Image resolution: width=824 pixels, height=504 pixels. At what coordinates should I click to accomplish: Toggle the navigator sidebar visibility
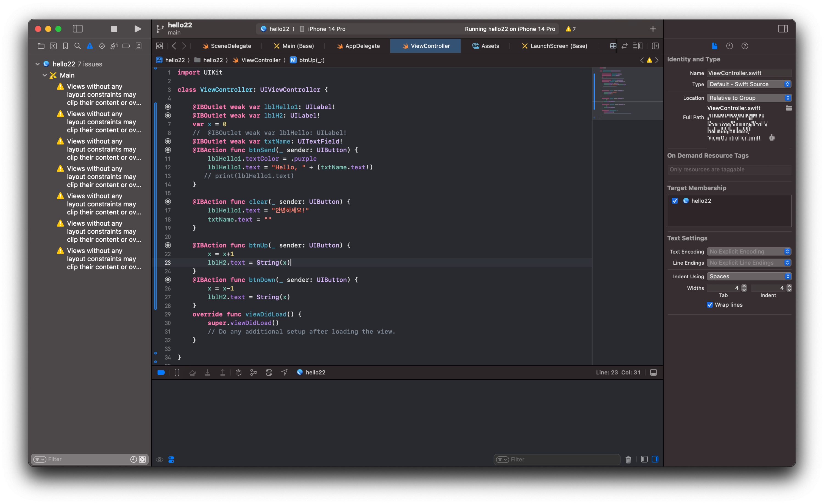coord(77,29)
